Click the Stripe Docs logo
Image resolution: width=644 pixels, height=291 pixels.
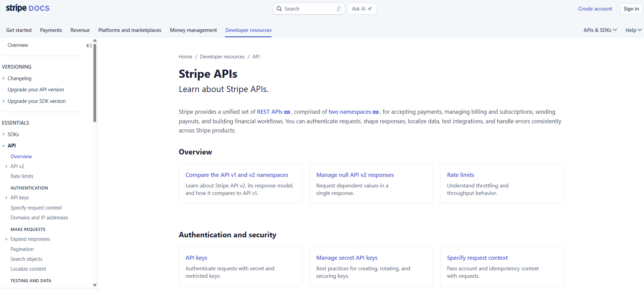click(28, 8)
